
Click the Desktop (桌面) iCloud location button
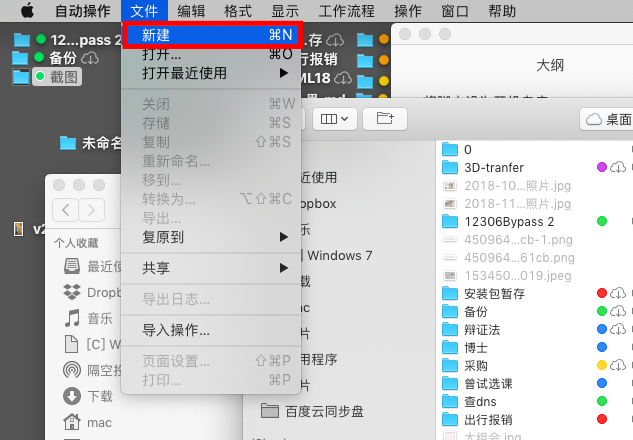[608, 118]
